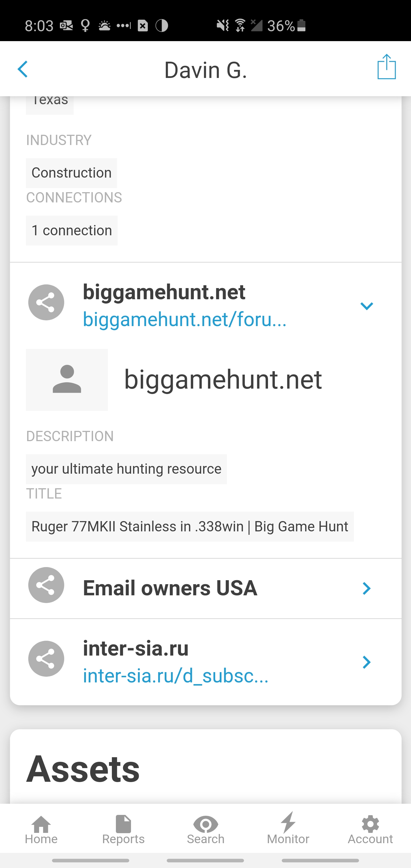Tap the "your ultimate hunting resource" description
The height and width of the screenshot is (868, 411).
[126, 469]
